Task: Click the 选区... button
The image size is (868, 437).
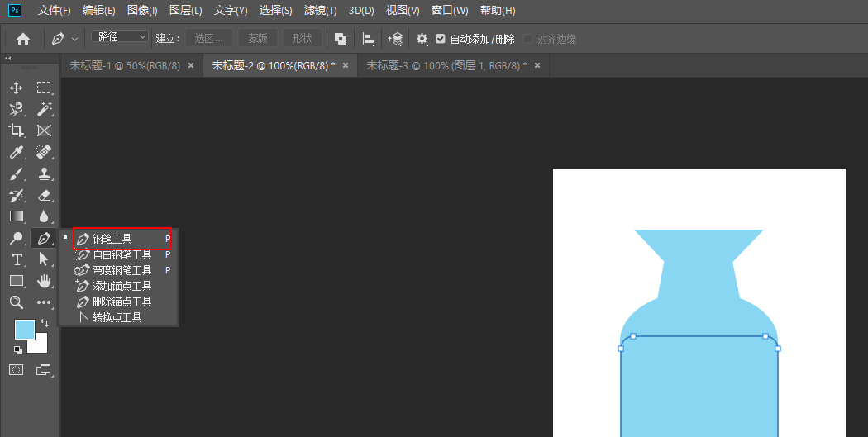Action: coord(208,39)
